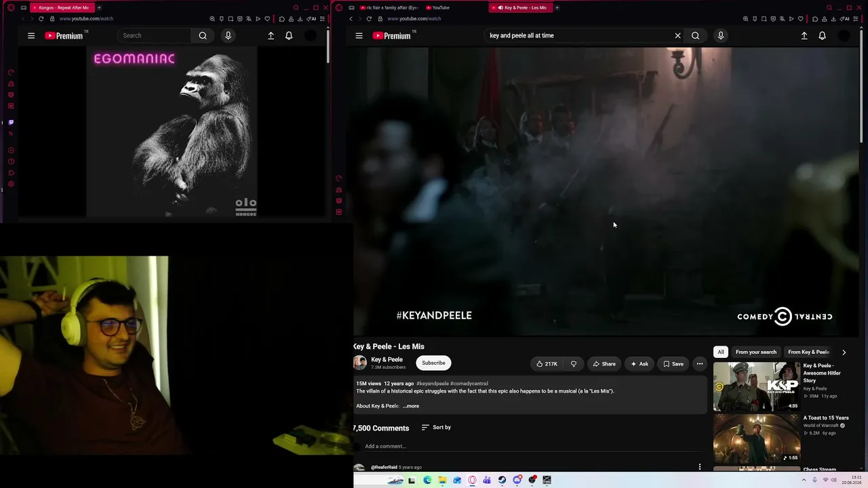868x488 pixels.
Task: Reload the page in the Kongos window
Action: pyautogui.click(x=41, y=19)
